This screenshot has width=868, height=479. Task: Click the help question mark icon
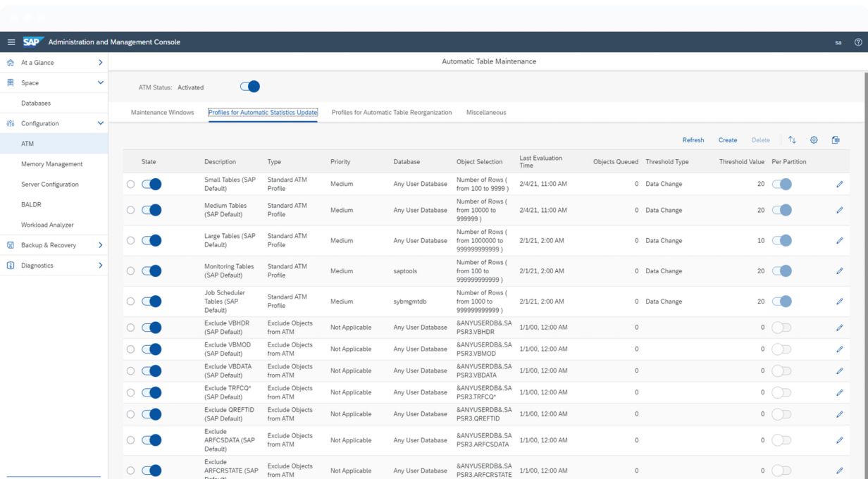857,42
